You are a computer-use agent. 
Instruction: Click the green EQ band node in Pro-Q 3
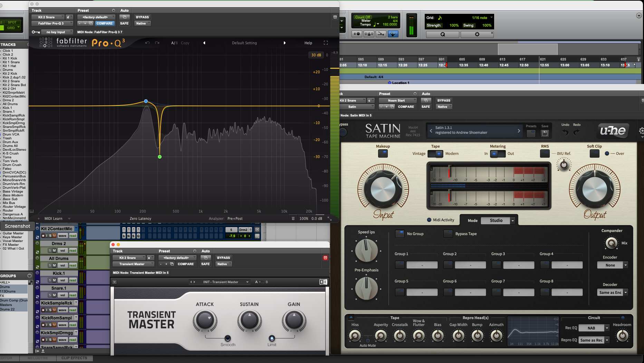[160, 157]
